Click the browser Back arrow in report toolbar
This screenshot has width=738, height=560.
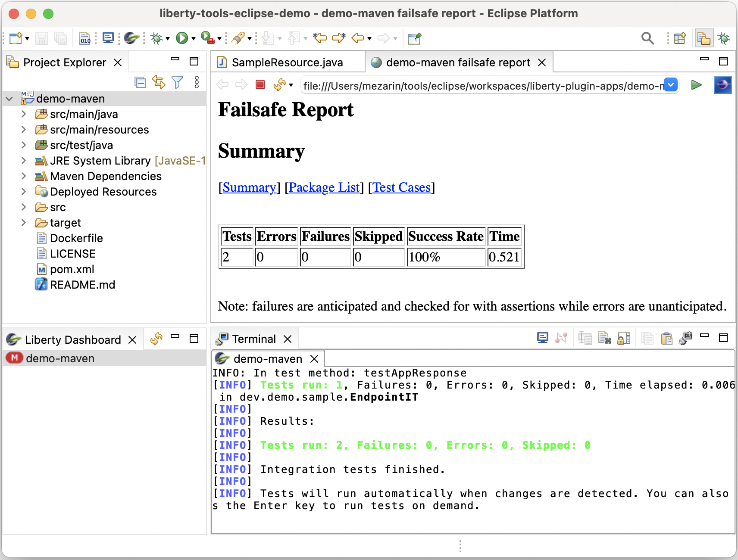pyautogui.click(x=222, y=84)
